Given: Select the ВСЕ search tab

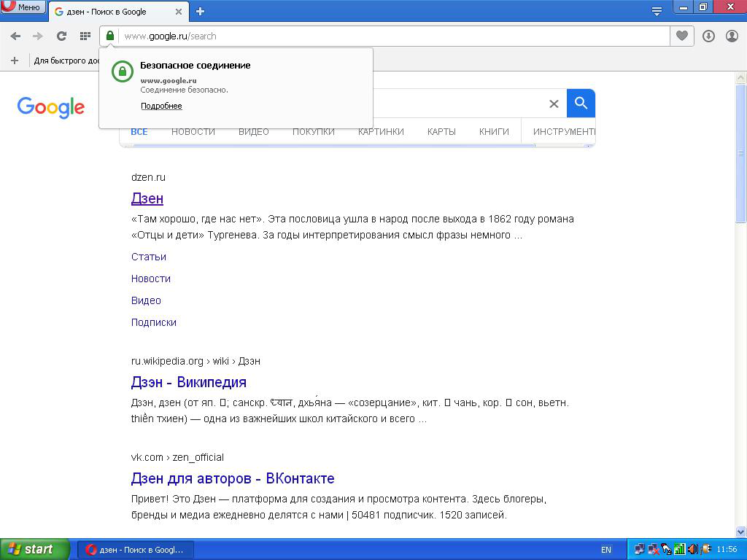Looking at the screenshot, I should [139, 132].
